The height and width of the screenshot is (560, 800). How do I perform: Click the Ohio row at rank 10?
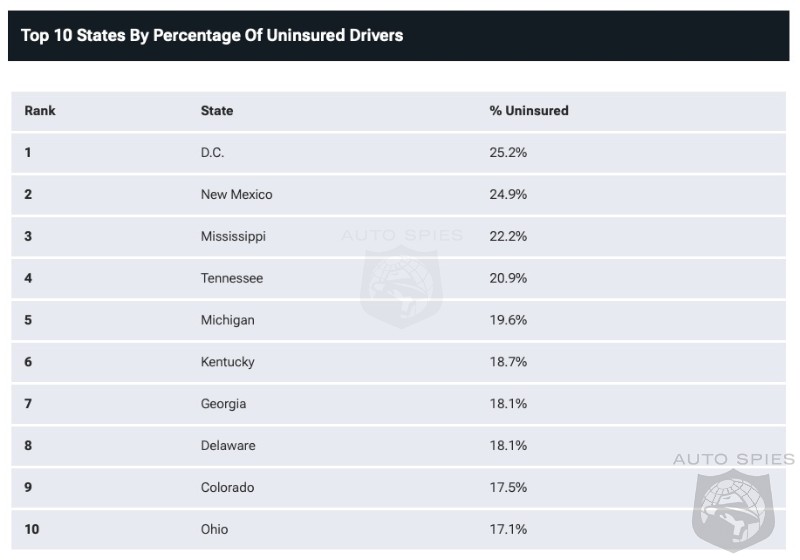click(398, 529)
